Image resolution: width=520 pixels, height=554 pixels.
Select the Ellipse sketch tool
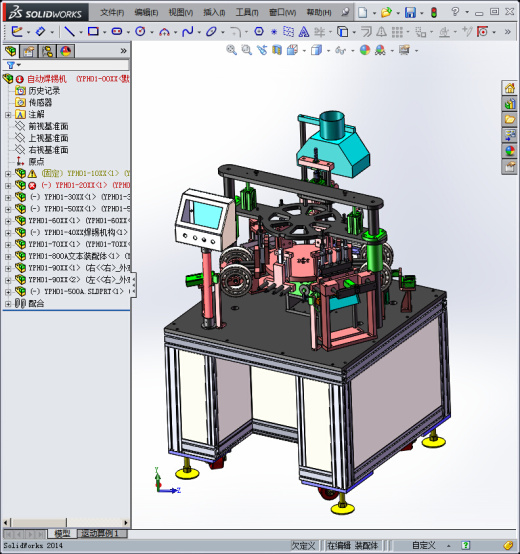tap(211, 31)
